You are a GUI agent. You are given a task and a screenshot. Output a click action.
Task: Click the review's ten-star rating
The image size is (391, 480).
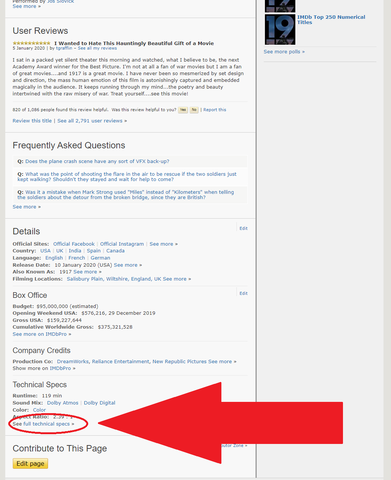[31, 43]
